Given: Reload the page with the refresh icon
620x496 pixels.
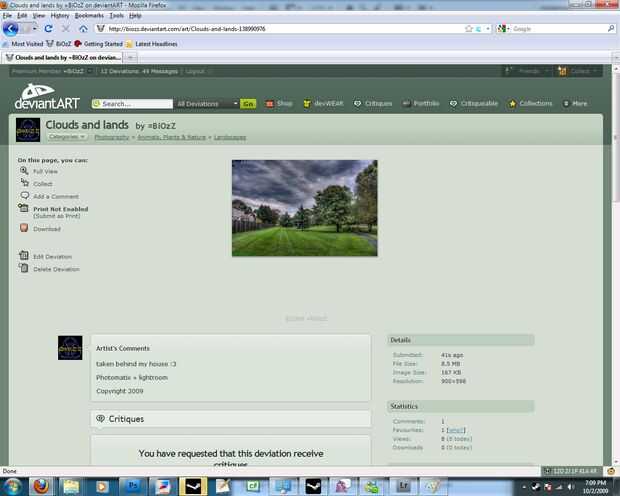Looking at the screenshot, I should [x=48, y=28].
